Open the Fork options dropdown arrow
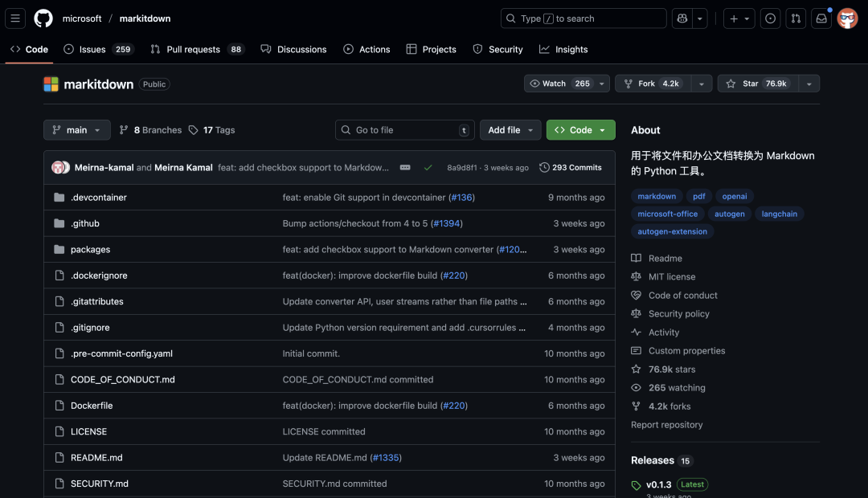This screenshot has height=498, width=868. tap(702, 84)
